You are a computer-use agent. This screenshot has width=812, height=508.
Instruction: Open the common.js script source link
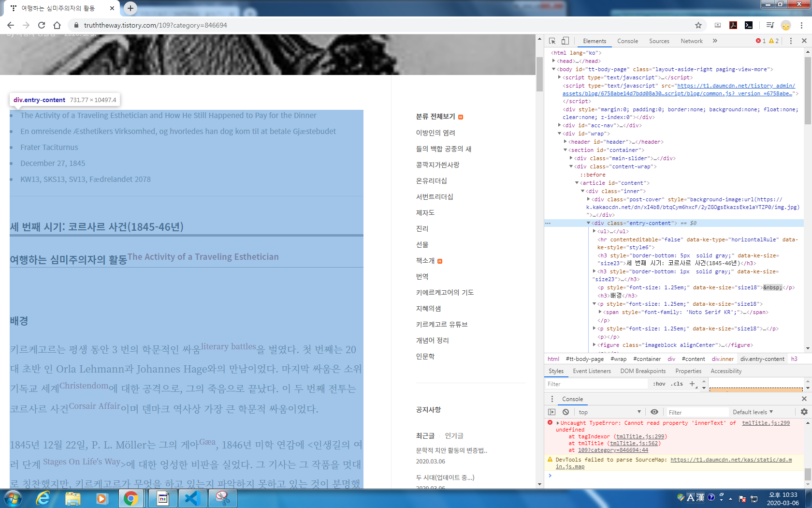tap(679, 90)
